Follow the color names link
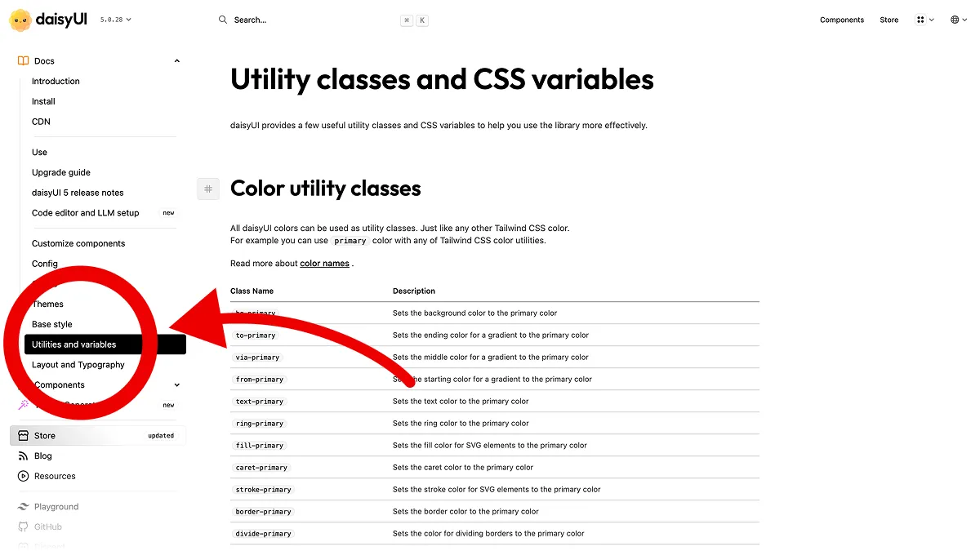The image size is (980, 551). tap(324, 264)
